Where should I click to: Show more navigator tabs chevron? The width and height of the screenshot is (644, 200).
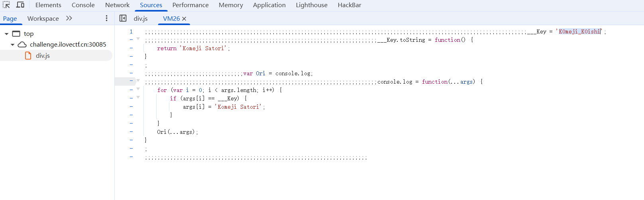pos(69,18)
